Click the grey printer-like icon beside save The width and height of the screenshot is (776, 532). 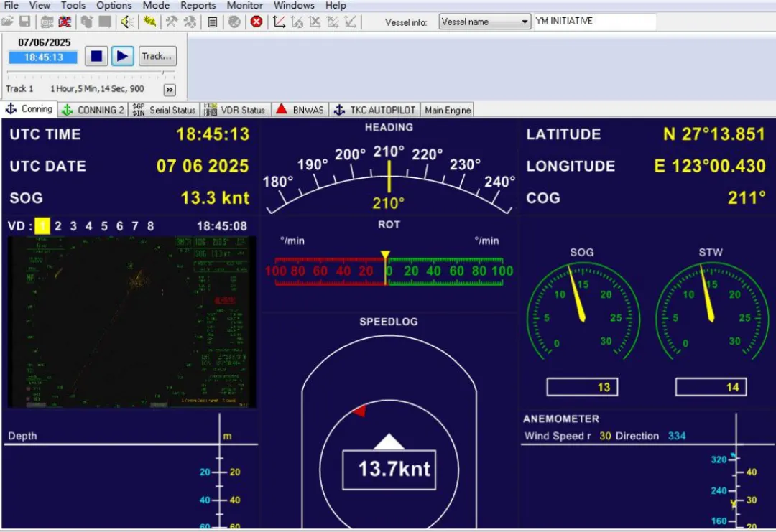[47, 22]
